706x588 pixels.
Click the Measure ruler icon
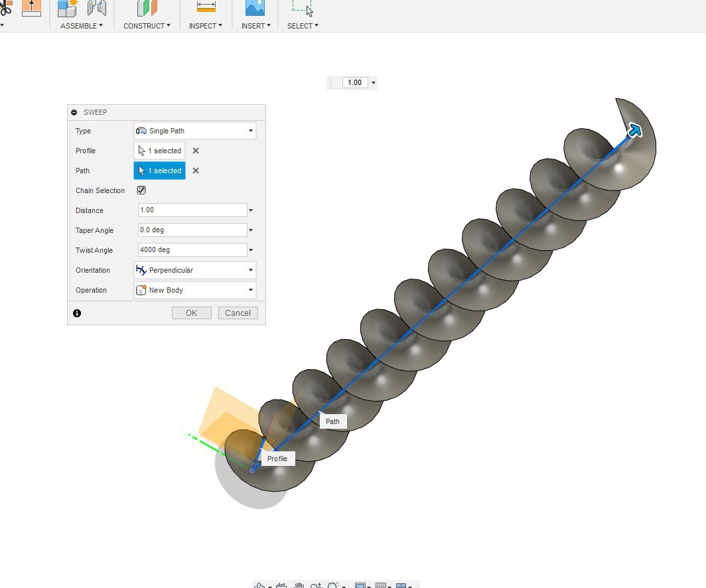click(206, 7)
